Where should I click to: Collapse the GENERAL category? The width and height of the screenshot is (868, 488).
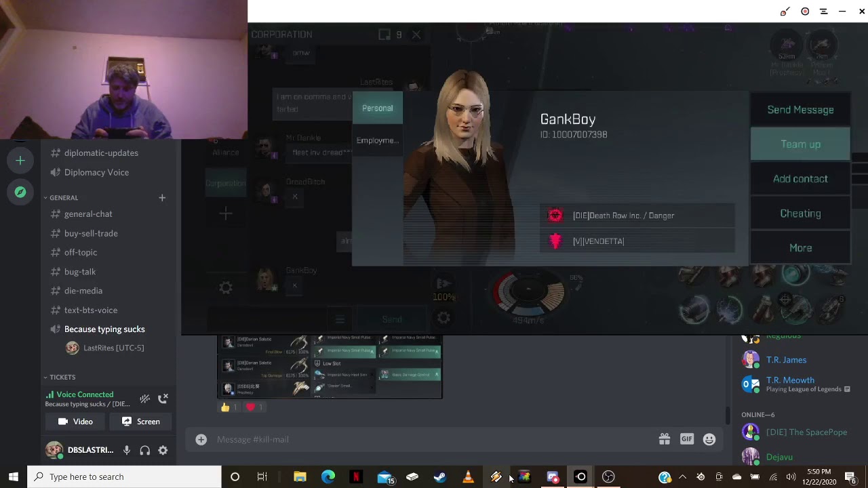[61, 197]
